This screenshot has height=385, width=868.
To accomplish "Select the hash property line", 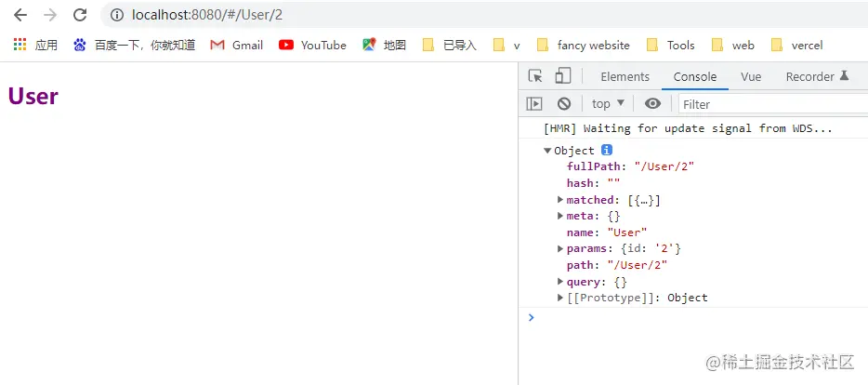I will click(x=594, y=183).
